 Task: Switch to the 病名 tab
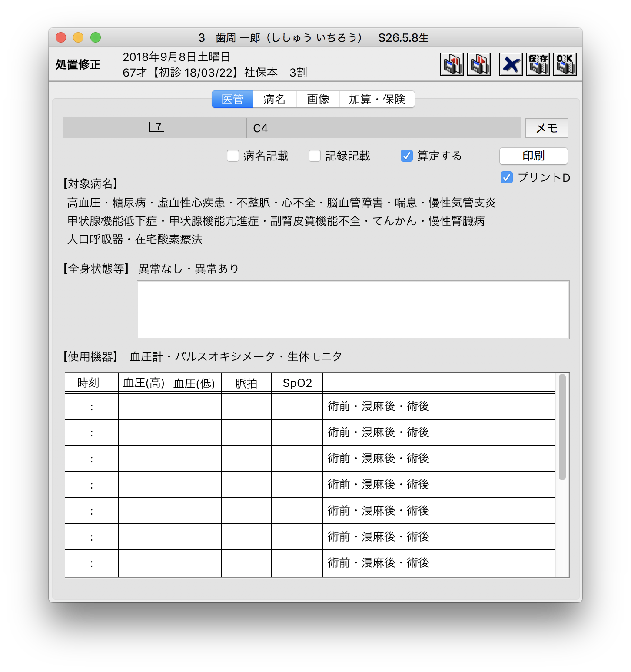(x=274, y=99)
